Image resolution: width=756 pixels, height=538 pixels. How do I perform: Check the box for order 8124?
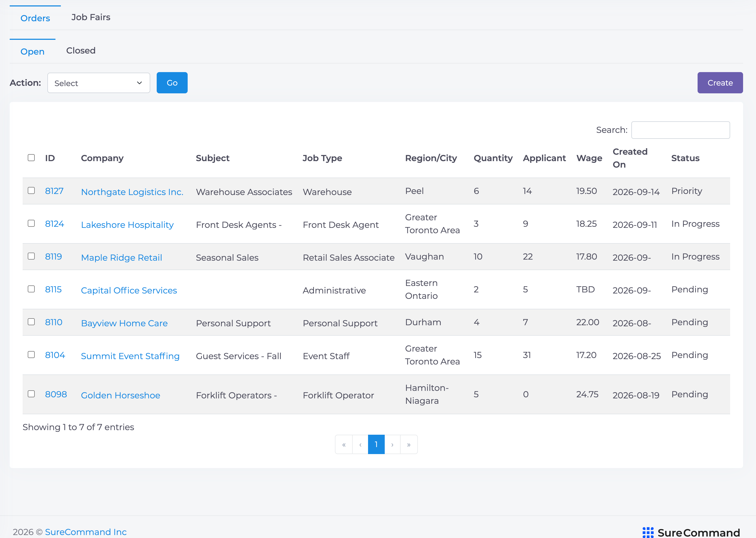click(31, 223)
